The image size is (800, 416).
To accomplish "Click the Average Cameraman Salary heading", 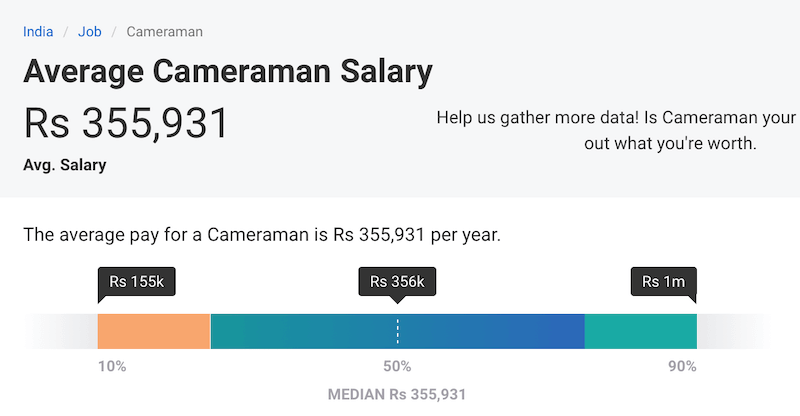I will tap(228, 72).
